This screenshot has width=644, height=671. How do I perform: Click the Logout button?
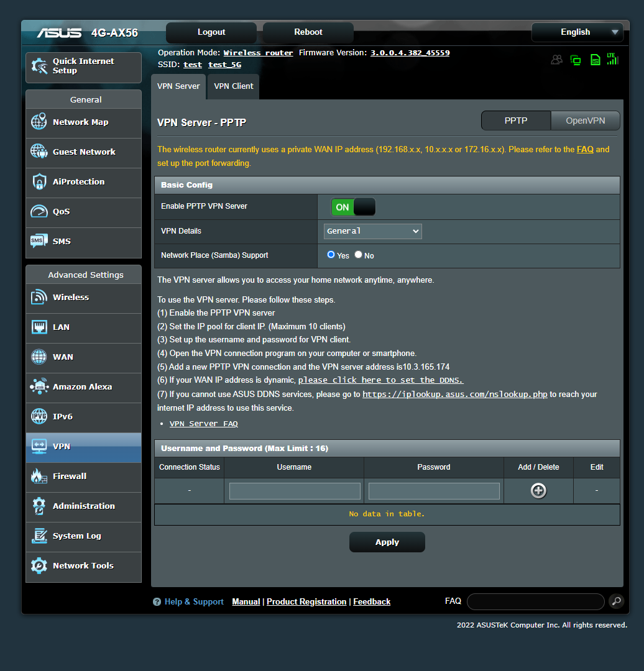point(211,32)
